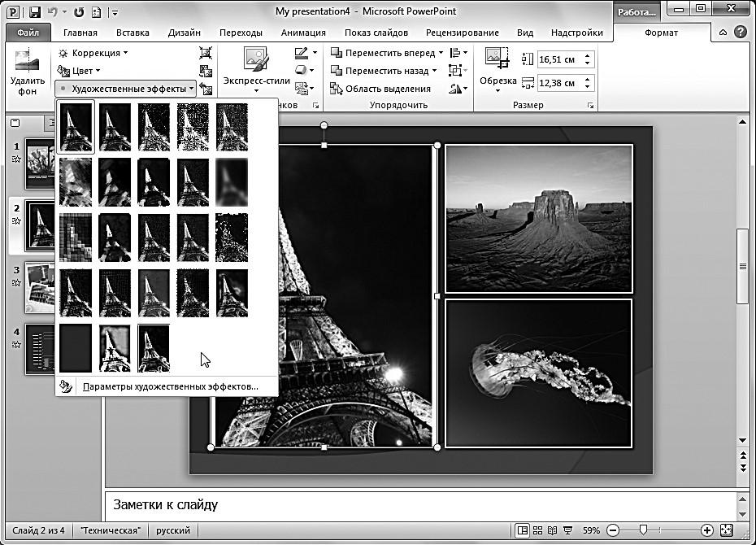Click the Файл button
Viewport: 756px width, 545px height.
coord(28,33)
